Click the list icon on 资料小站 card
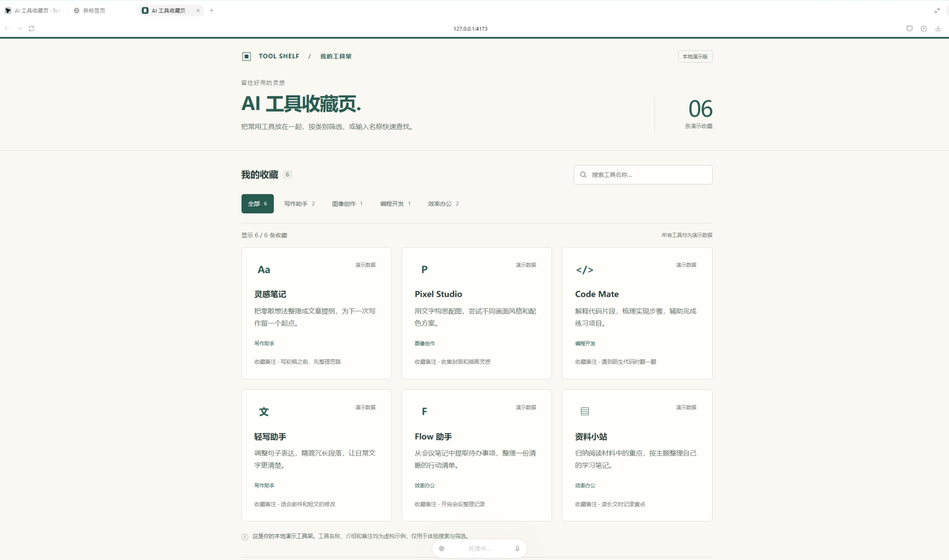Viewport: 949px width, 560px height. pyautogui.click(x=585, y=412)
